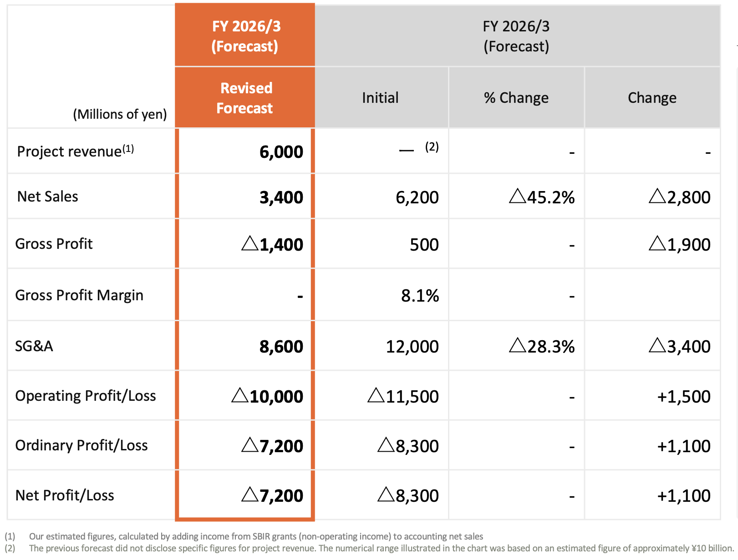The height and width of the screenshot is (560, 738).
Task: Click the Gross Profit Margin 8.1% cell
Action: tap(420, 296)
